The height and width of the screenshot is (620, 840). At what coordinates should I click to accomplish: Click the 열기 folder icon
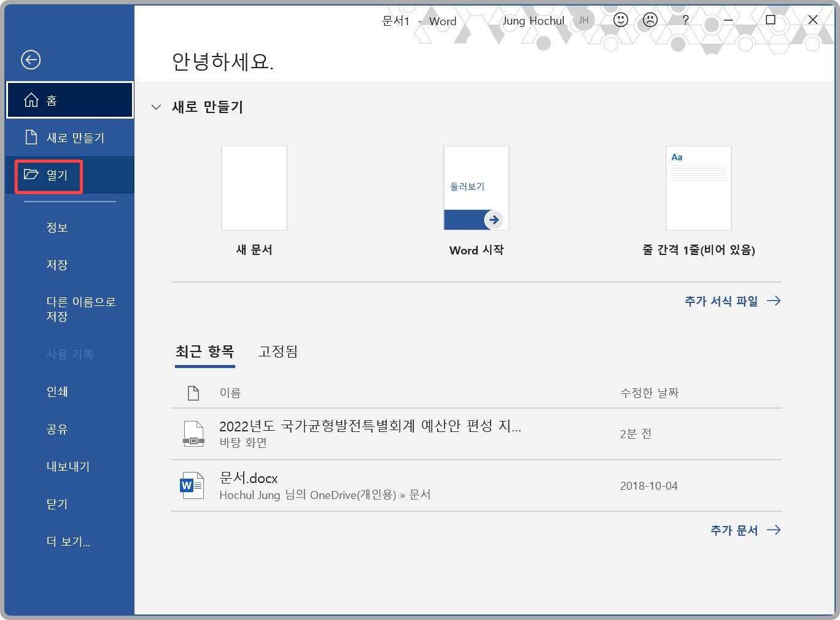31,176
